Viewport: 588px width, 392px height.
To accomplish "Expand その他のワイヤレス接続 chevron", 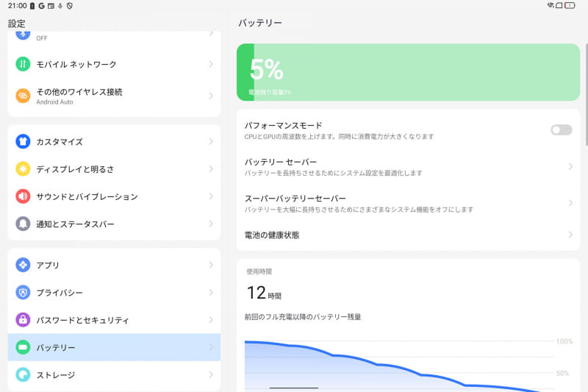I will click(211, 96).
